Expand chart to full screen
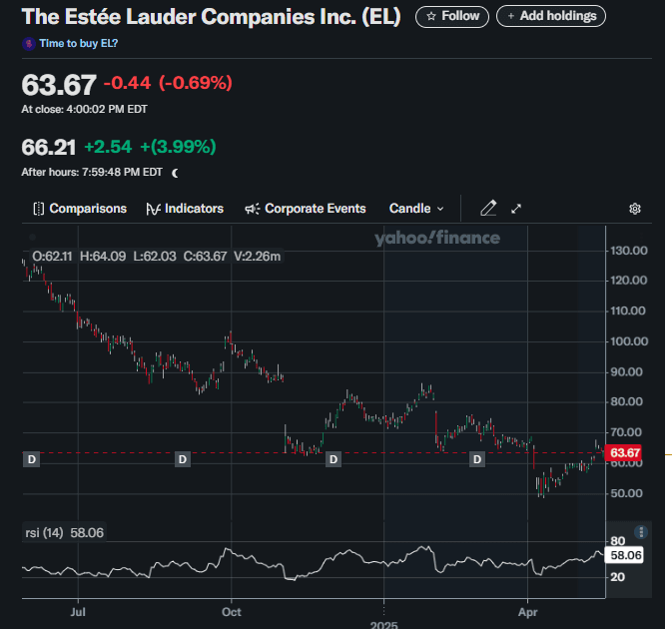Viewport: 672px width, 629px height. (517, 209)
